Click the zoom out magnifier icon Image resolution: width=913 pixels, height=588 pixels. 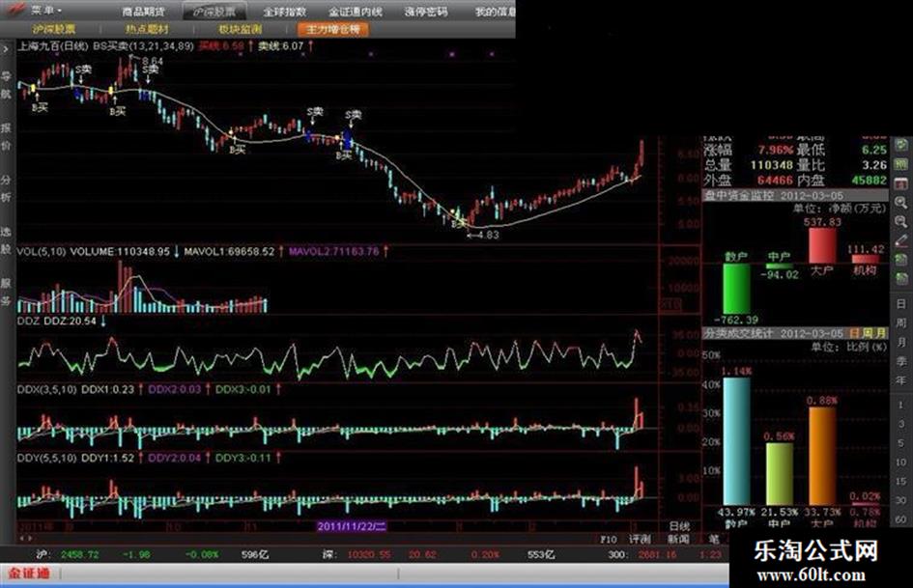(x=900, y=221)
